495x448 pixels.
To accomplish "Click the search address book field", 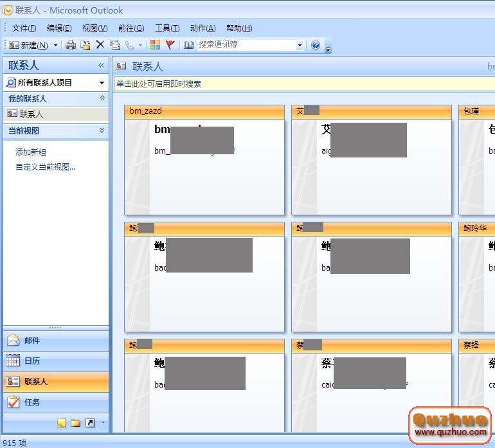I will pos(247,45).
